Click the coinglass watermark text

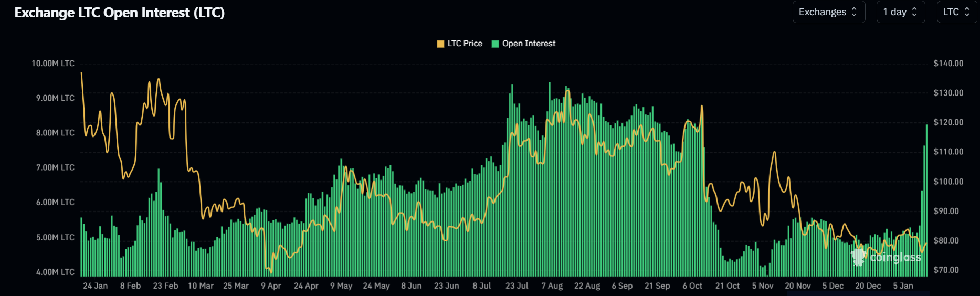click(895, 257)
